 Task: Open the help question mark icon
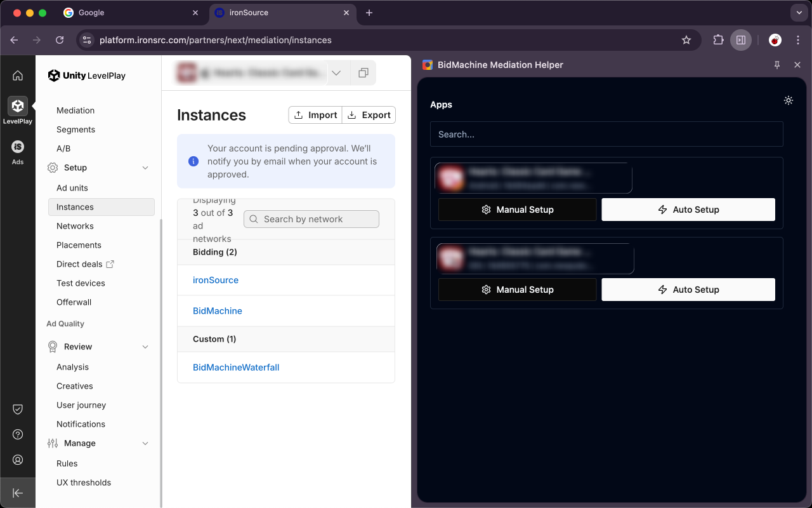18,434
